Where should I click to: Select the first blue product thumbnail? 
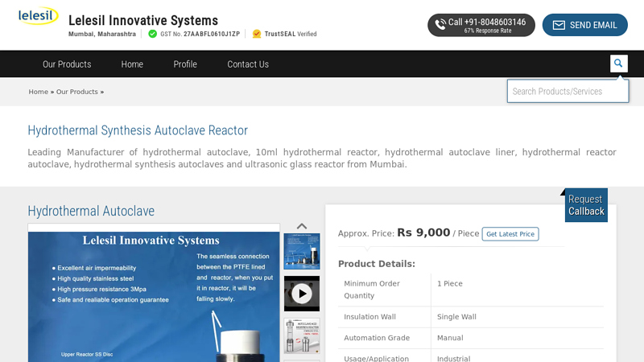point(302,251)
